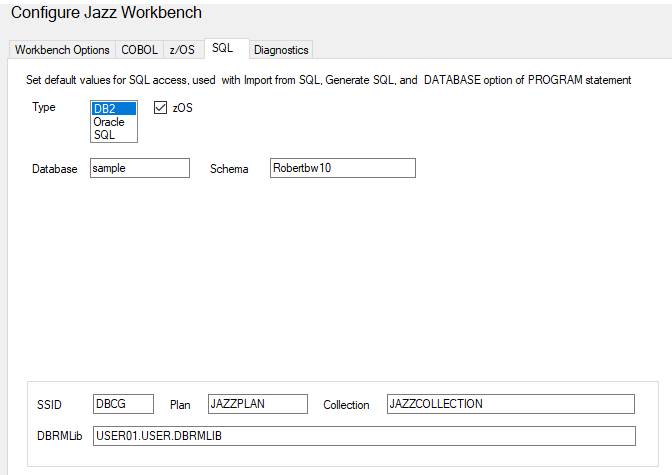Viewport: 672px width, 475px height.
Task: Click the DBRMLib field containing USER01.USER.DBRMLIB
Action: tap(364, 436)
